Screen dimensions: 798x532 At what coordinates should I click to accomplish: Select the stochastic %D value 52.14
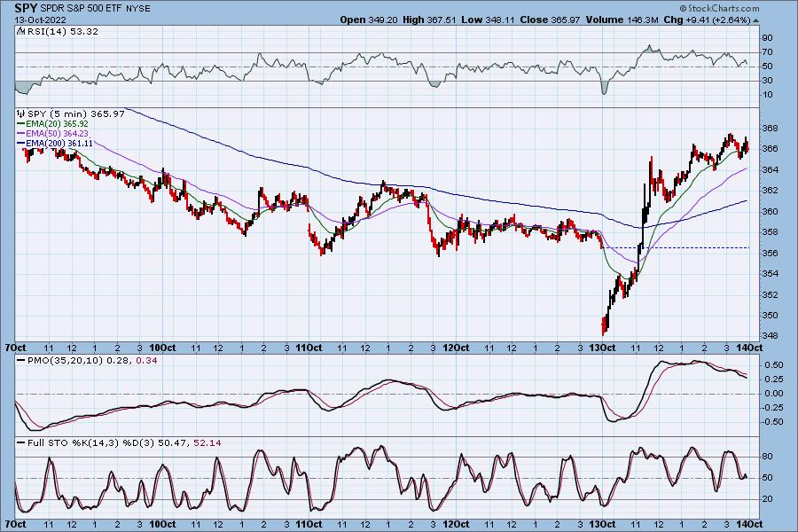[x=207, y=443]
